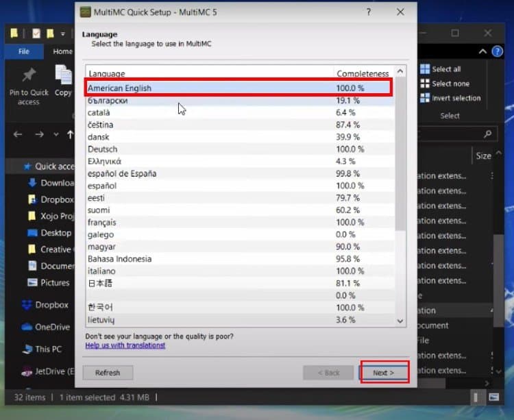Select the suomi language row
This screenshot has height=420, width=514.
click(241, 210)
